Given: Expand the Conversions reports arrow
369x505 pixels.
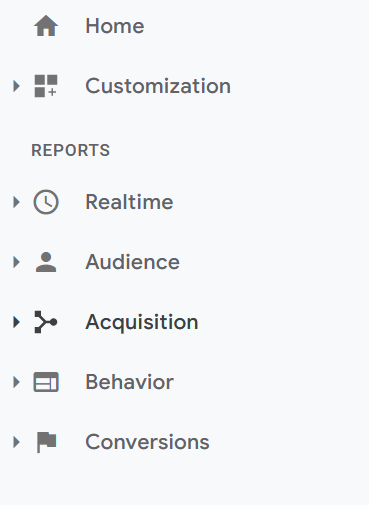Looking at the screenshot, I should coord(16,442).
